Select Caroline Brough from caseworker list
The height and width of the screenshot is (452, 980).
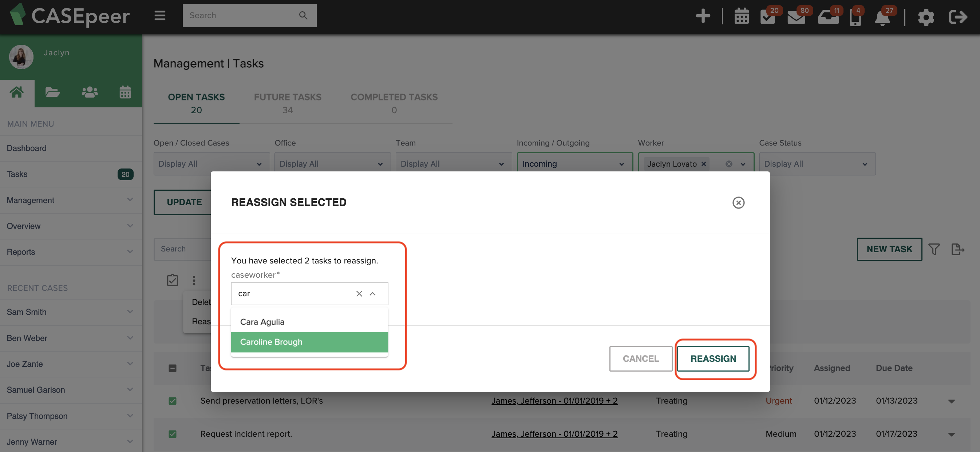(x=309, y=342)
